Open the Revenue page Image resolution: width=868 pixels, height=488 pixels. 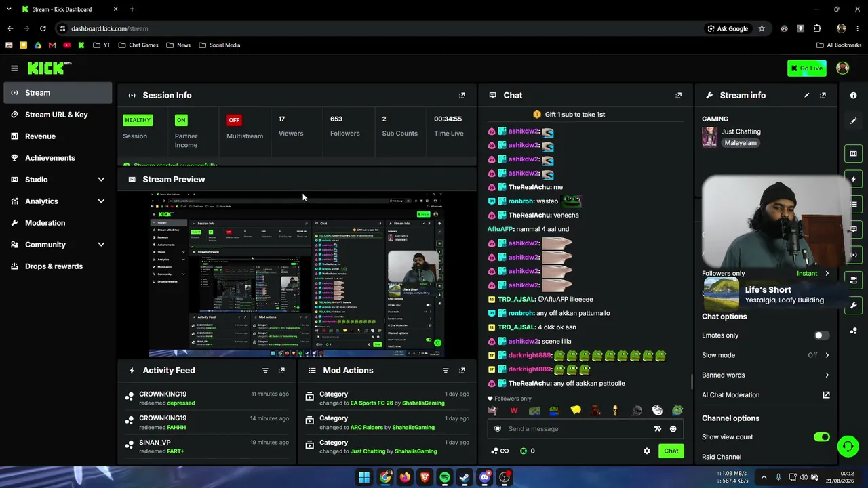pyautogui.click(x=58, y=136)
